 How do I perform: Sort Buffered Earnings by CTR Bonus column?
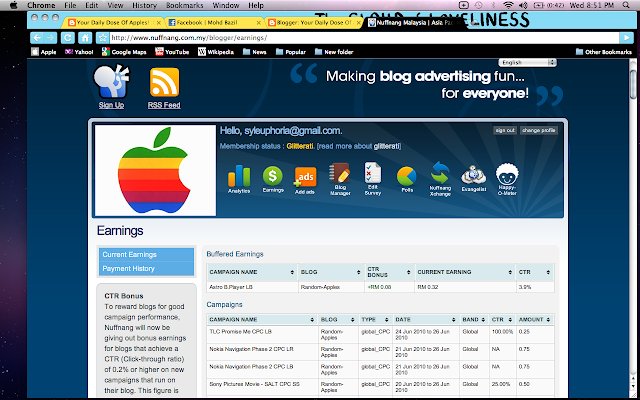(389, 272)
